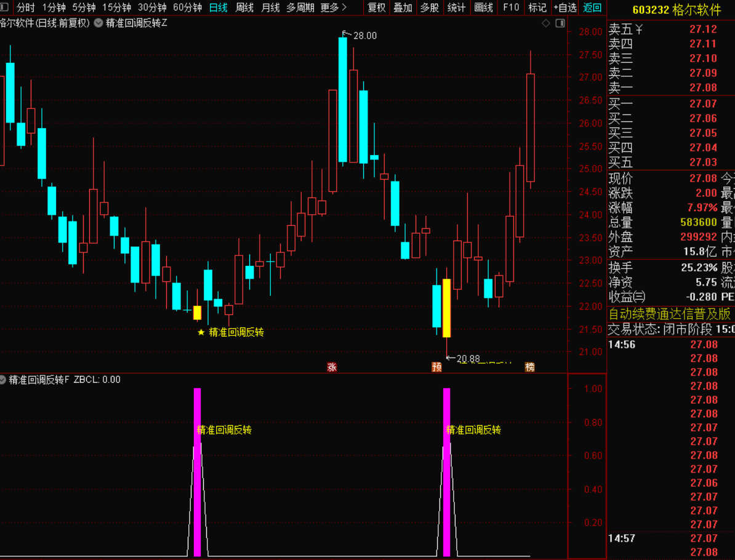The height and width of the screenshot is (560, 735).
Task: Select the 60分钟 period tab
Action: (x=187, y=7)
